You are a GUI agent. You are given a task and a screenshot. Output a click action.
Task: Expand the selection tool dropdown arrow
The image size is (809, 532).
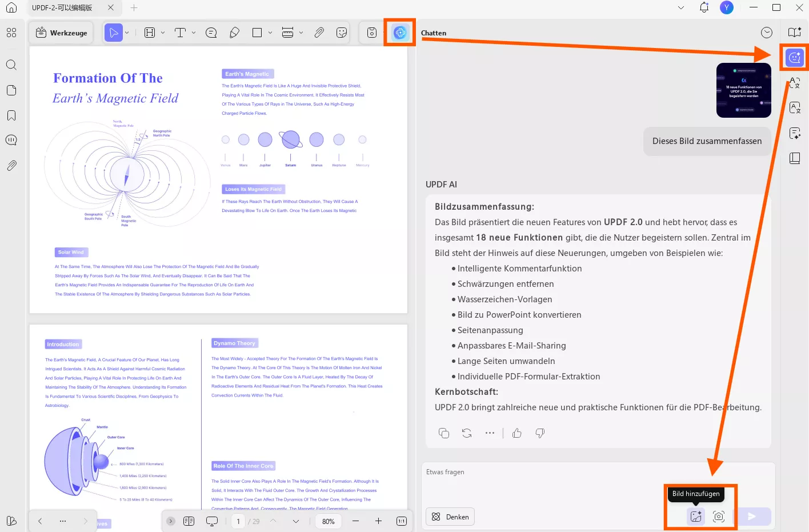click(x=127, y=33)
